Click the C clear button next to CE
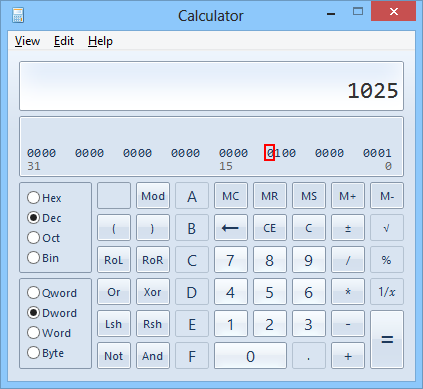 pos(309,228)
